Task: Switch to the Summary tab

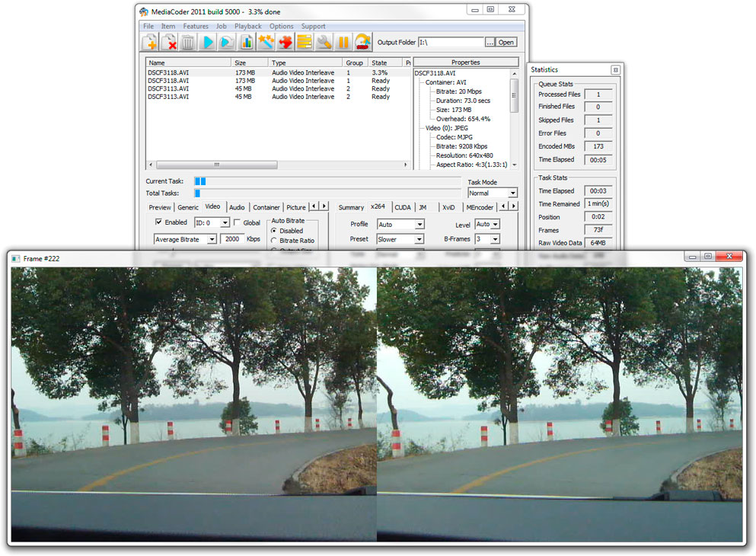Action: [x=351, y=207]
